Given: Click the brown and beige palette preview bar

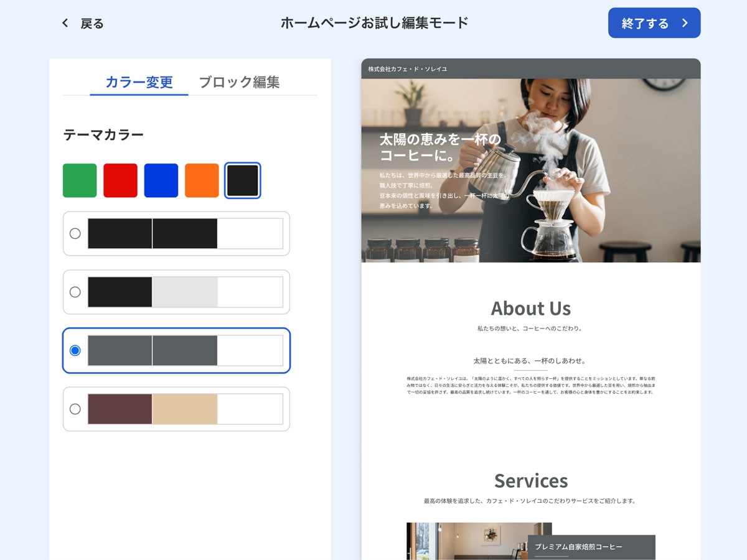Looking at the screenshot, I should click(185, 409).
